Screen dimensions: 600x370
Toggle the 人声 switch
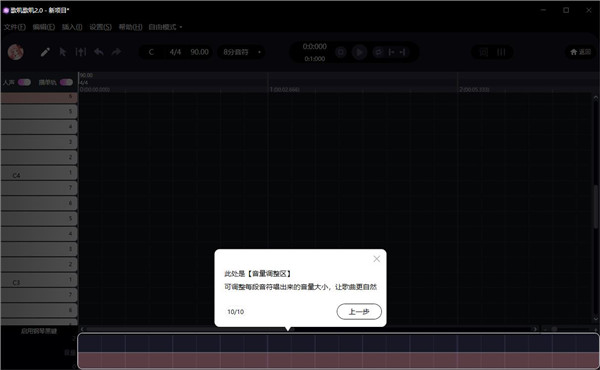click(x=24, y=82)
